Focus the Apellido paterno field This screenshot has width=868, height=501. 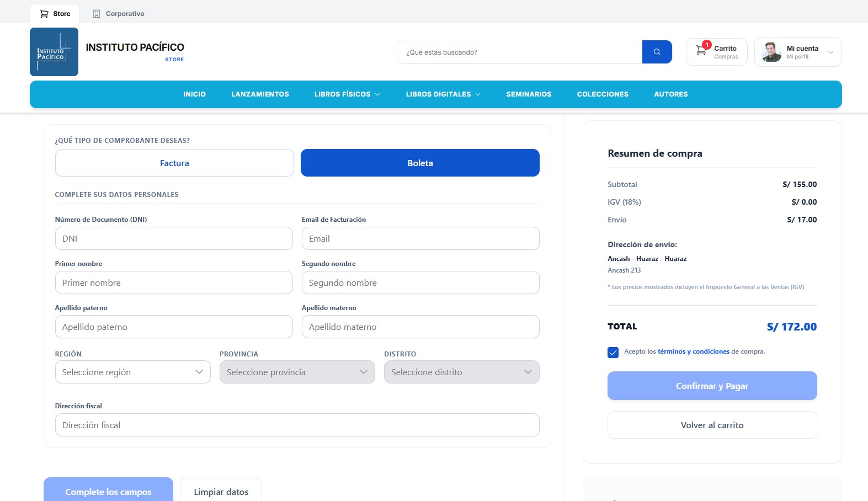tap(174, 327)
